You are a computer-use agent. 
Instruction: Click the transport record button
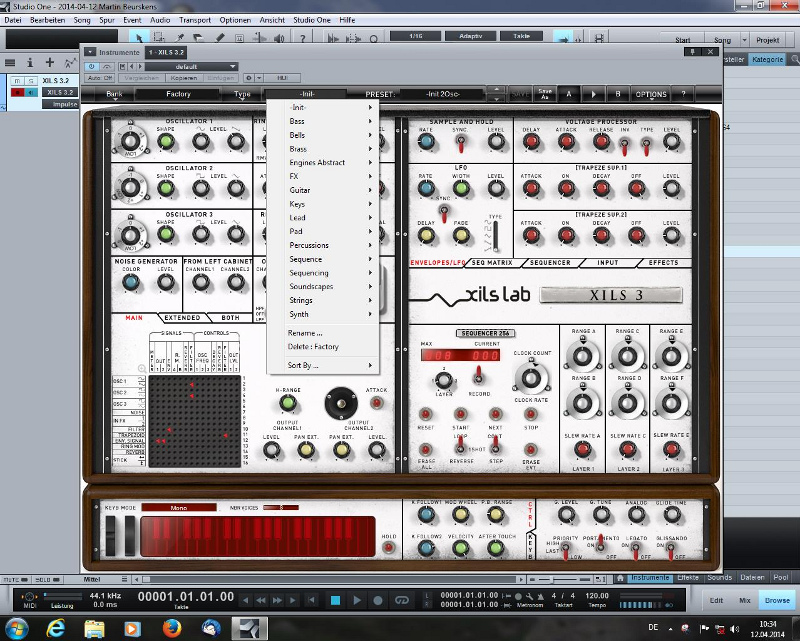coord(378,601)
